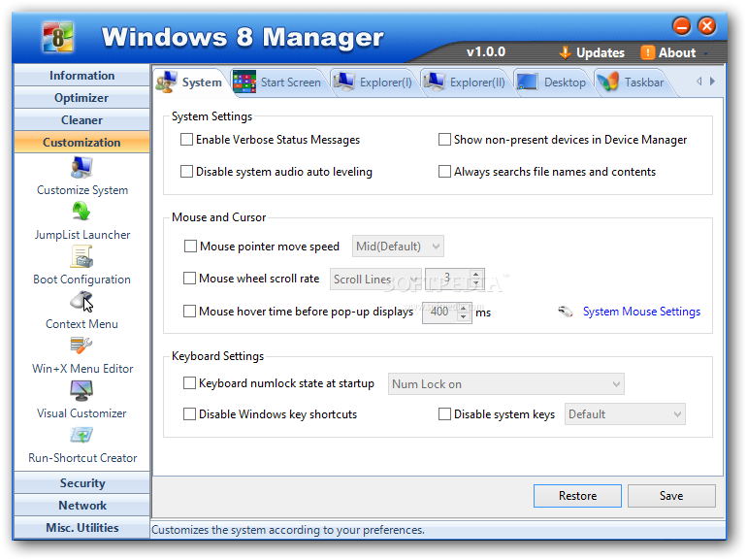
Task: Click the Explorer(I) tab monitor icon
Action: (x=344, y=82)
